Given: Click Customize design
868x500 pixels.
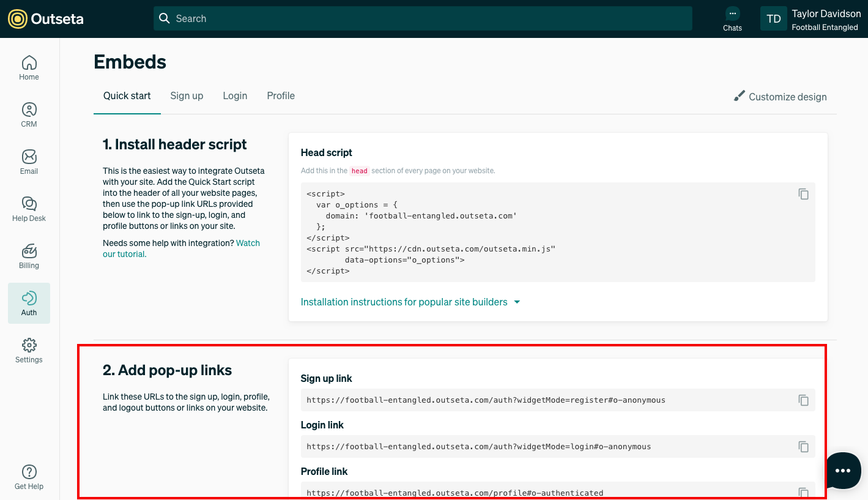Looking at the screenshot, I should click(x=780, y=97).
